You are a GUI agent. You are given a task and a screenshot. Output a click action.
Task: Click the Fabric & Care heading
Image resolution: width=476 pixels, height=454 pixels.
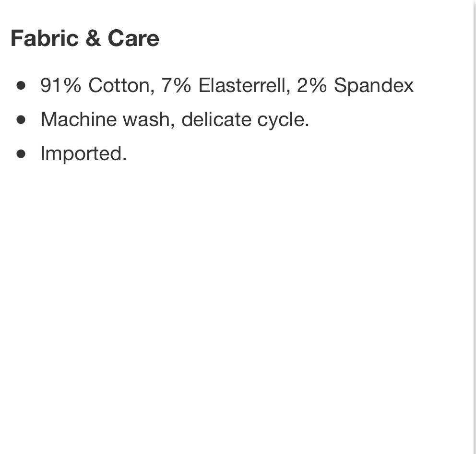(x=85, y=38)
